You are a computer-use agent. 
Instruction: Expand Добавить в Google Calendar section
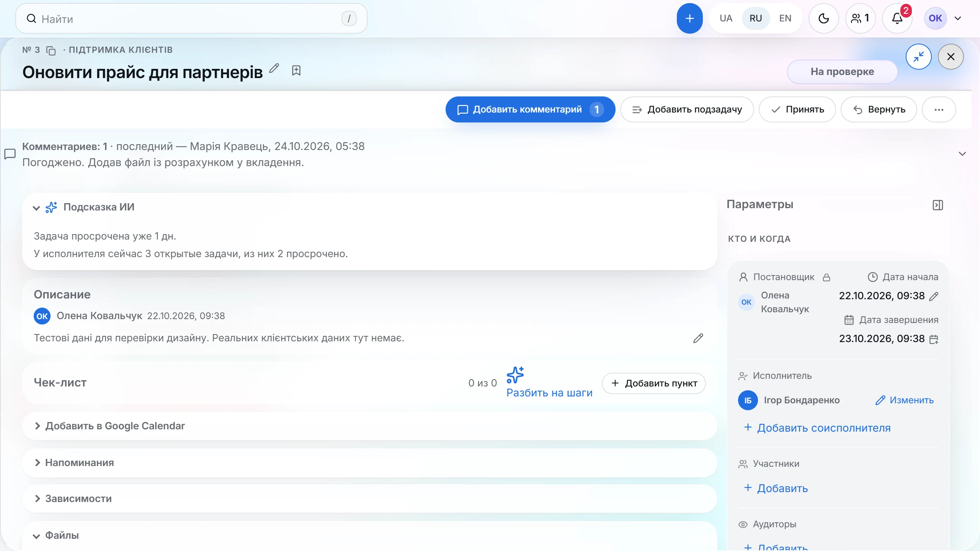(369, 426)
